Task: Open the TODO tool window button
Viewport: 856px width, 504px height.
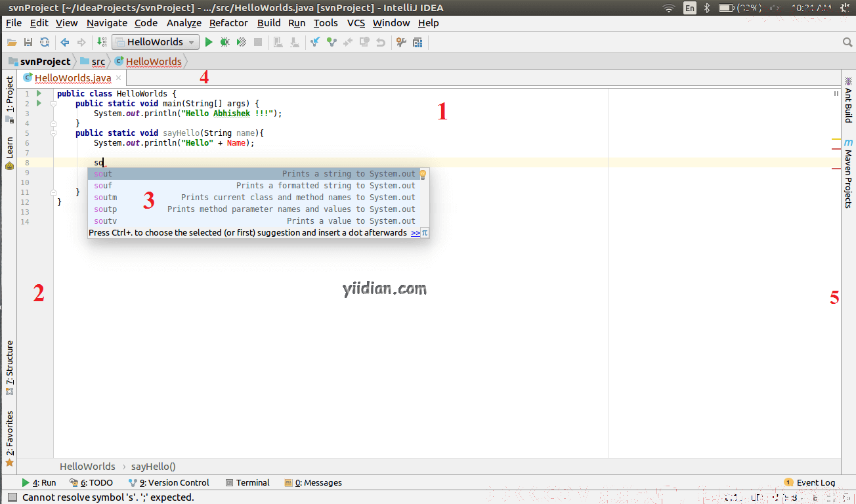Action: click(91, 482)
